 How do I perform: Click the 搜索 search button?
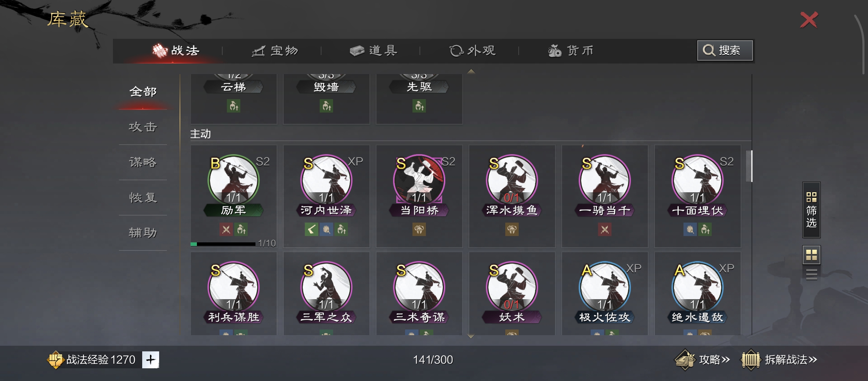coord(725,50)
